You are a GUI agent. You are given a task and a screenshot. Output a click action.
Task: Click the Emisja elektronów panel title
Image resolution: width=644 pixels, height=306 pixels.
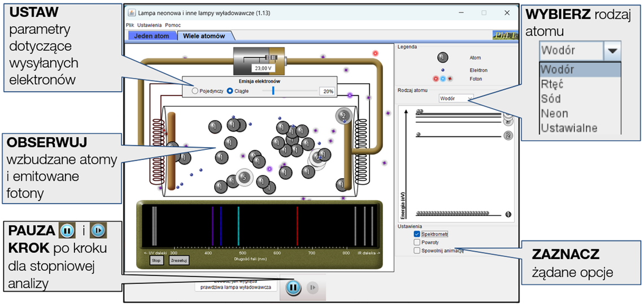(x=259, y=81)
